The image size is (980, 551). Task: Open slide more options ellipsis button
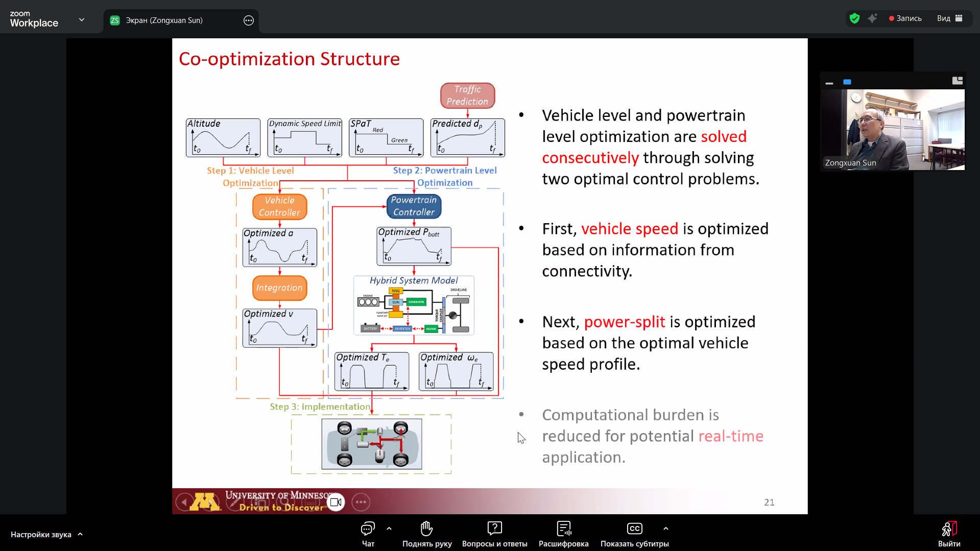click(x=361, y=502)
